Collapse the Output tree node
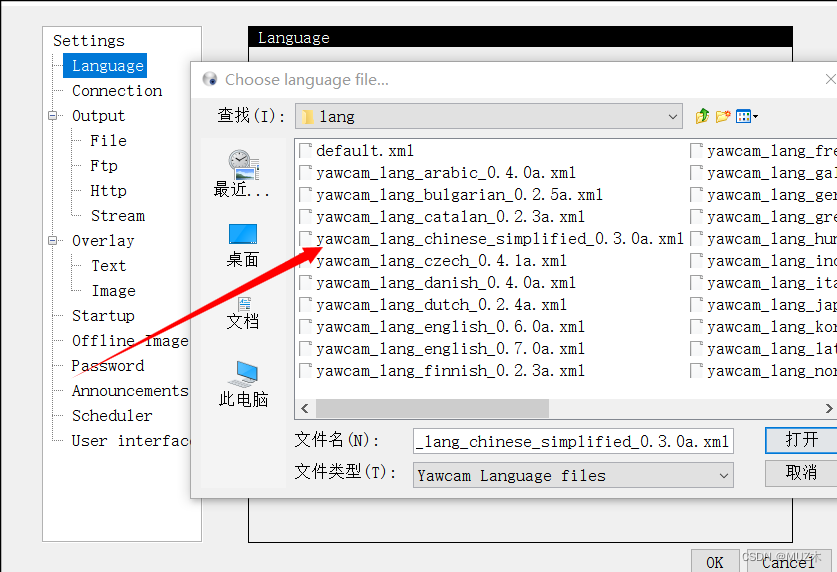This screenshot has height=572, width=837. (x=52, y=115)
